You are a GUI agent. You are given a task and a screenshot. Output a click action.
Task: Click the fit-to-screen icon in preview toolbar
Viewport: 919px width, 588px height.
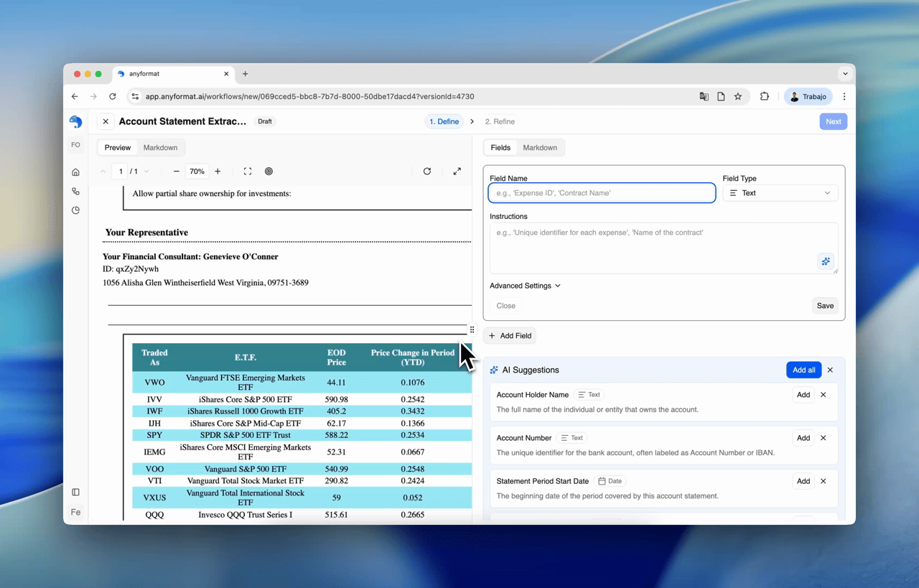(248, 172)
